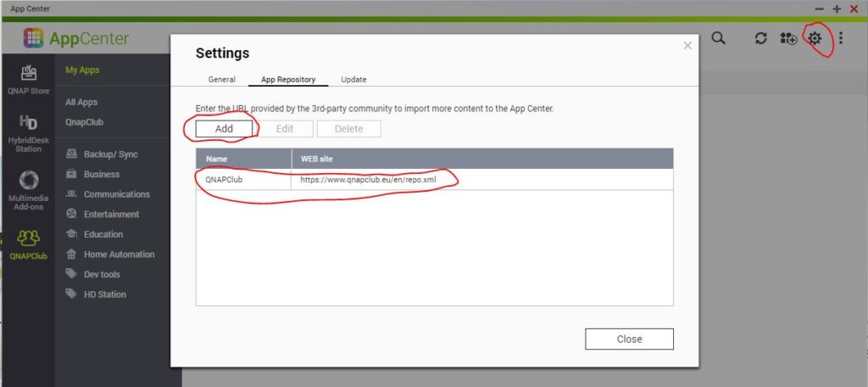Click the Delete repository button
This screenshot has height=387, width=868.
348,129
